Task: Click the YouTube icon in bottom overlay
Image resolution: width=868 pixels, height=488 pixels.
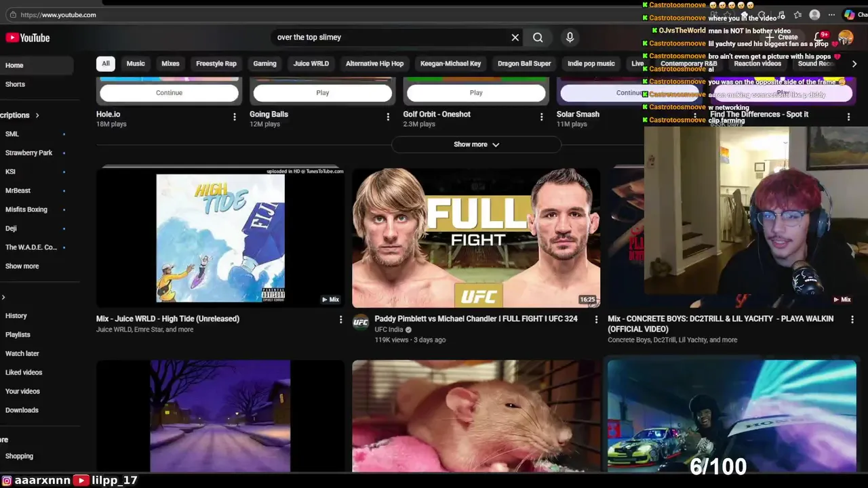Action: point(81,480)
